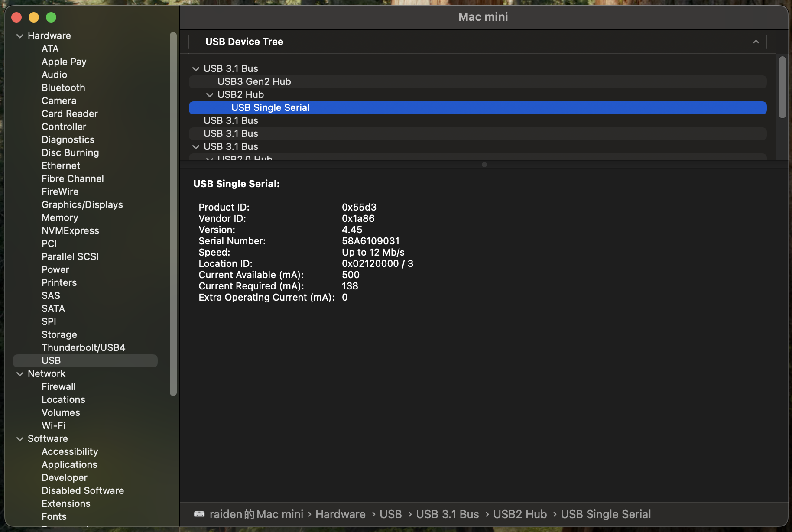Screen dimensions: 792x532
Task: Show Bluetooth hardware information
Action: point(63,88)
